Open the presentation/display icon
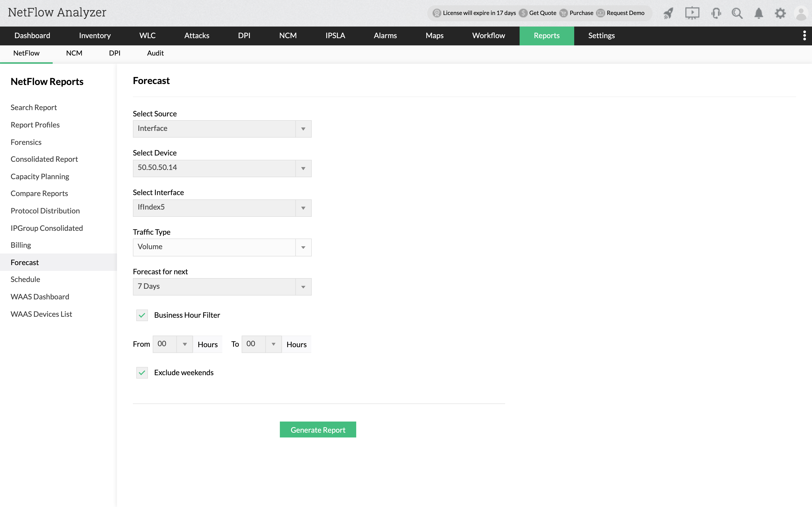The image size is (812, 507). [692, 13]
